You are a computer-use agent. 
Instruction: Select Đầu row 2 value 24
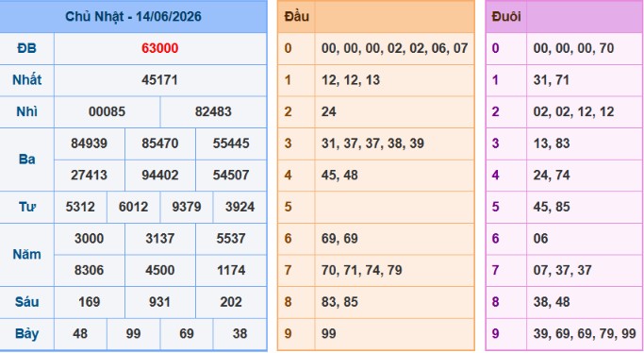click(328, 111)
